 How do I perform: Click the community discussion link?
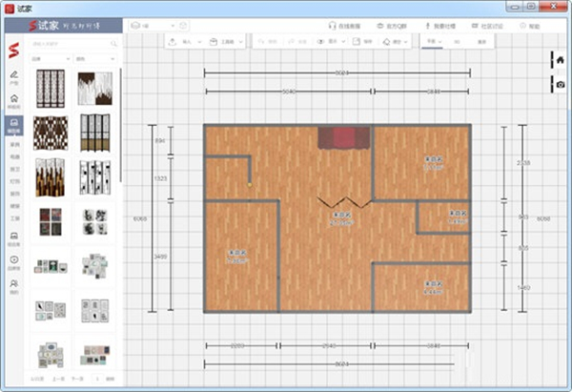(490, 26)
